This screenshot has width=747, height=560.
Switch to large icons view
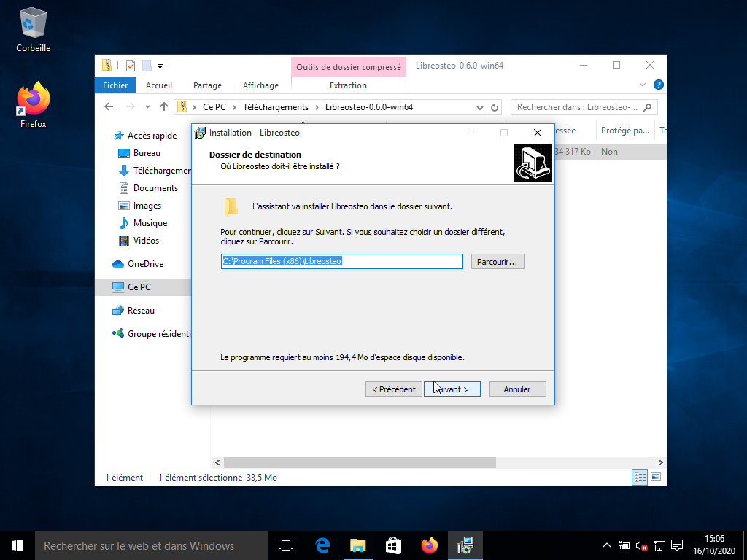(x=656, y=477)
